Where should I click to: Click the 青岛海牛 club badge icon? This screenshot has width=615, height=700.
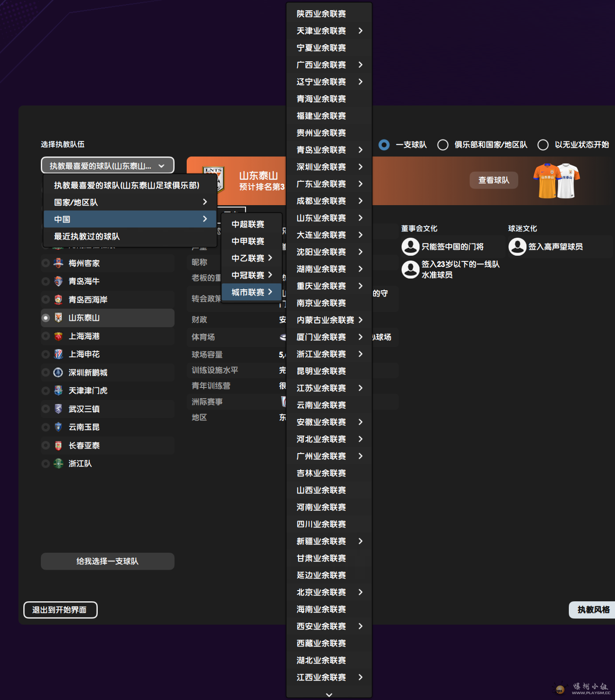[58, 281]
